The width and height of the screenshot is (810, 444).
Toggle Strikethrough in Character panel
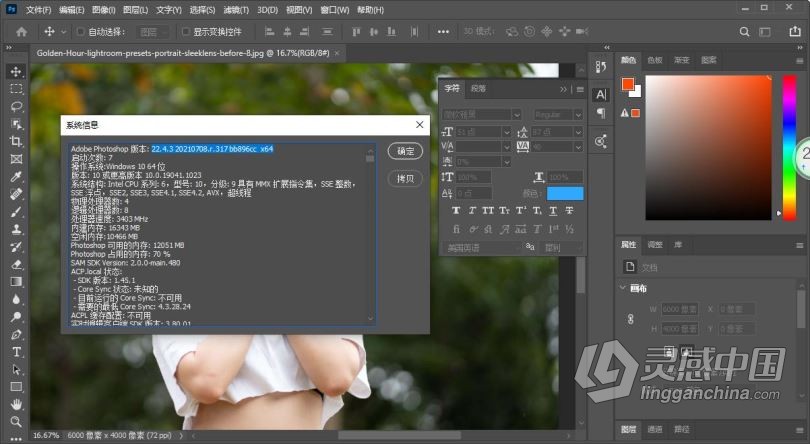tap(569, 210)
